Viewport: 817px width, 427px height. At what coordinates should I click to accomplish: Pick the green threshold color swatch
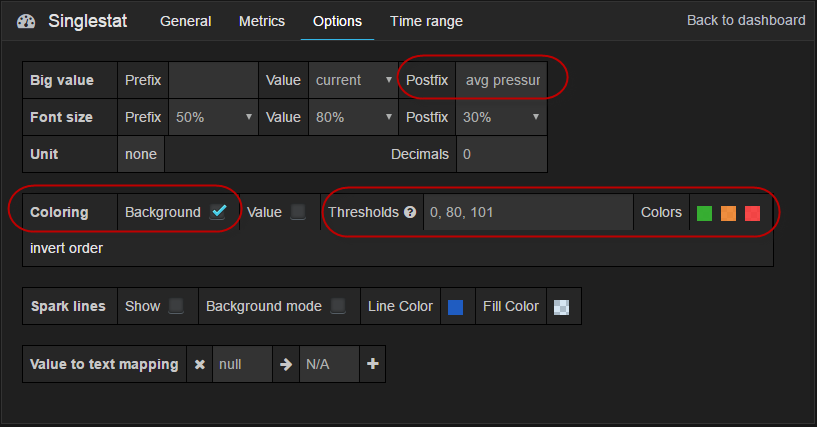(x=704, y=213)
